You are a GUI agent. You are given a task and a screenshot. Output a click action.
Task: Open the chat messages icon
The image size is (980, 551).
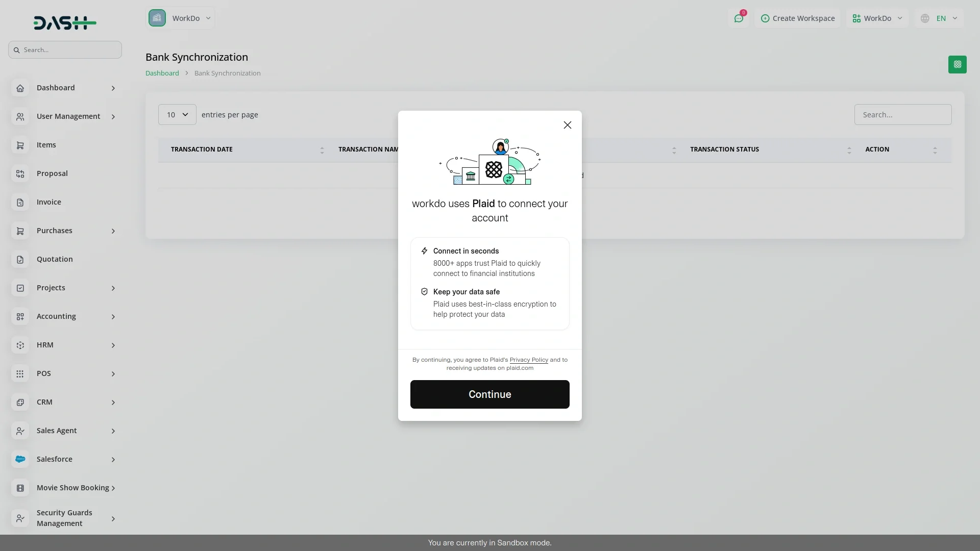739,18
